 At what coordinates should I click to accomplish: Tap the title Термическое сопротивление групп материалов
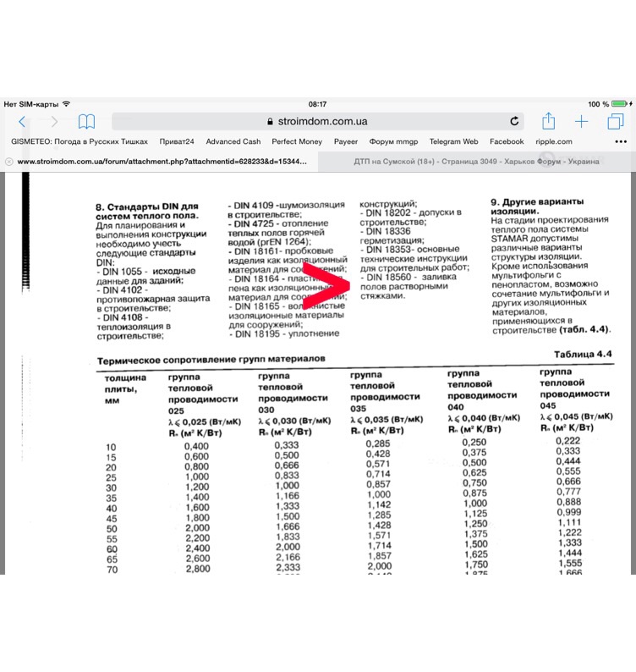pos(211,359)
